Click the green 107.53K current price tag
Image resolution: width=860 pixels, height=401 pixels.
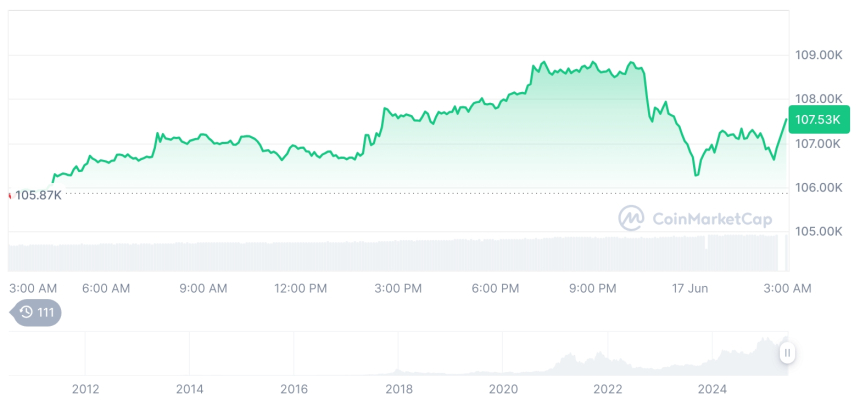click(817, 120)
